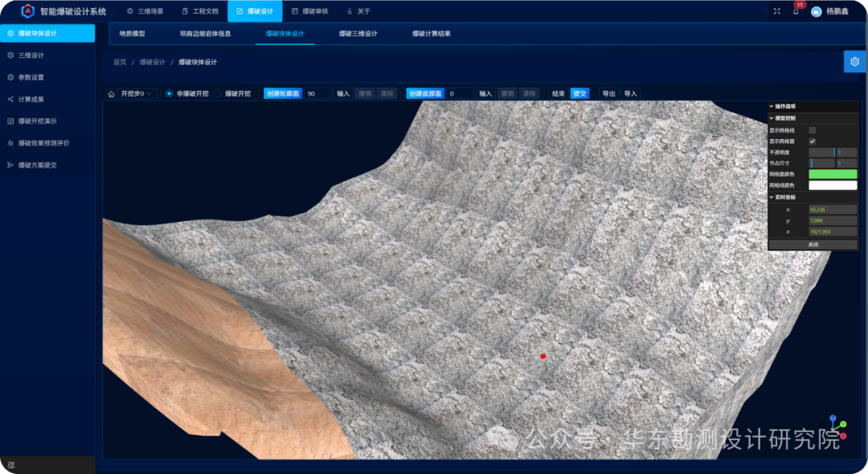Click the 创建轮廓面 button

283,93
